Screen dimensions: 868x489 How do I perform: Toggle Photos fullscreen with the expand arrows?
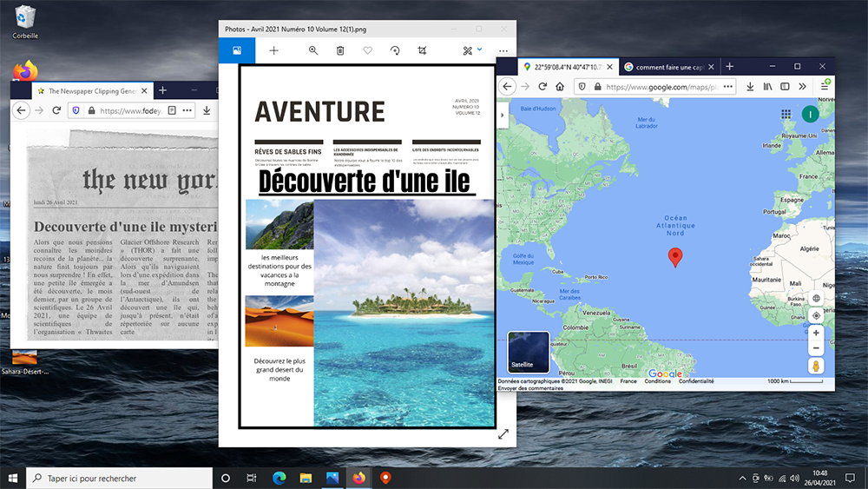click(x=503, y=434)
